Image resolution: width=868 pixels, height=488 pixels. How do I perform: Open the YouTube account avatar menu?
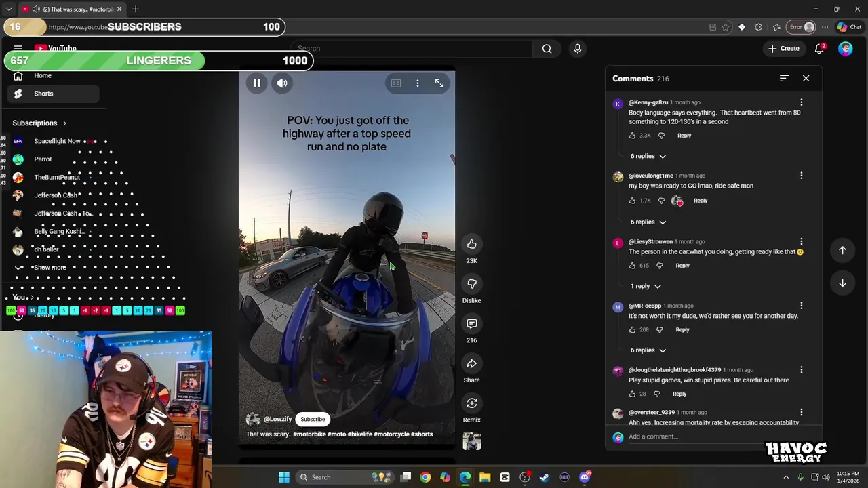(x=845, y=49)
